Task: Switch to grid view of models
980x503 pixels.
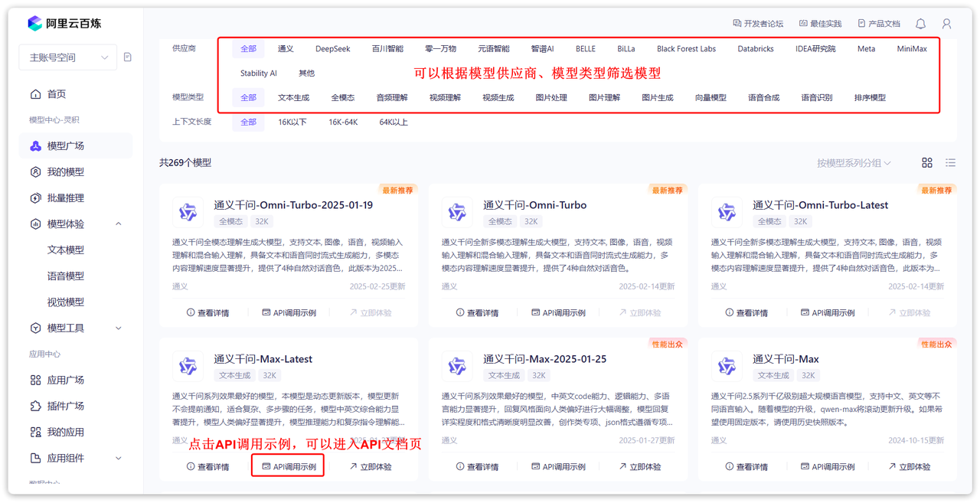Action: [x=927, y=162]
